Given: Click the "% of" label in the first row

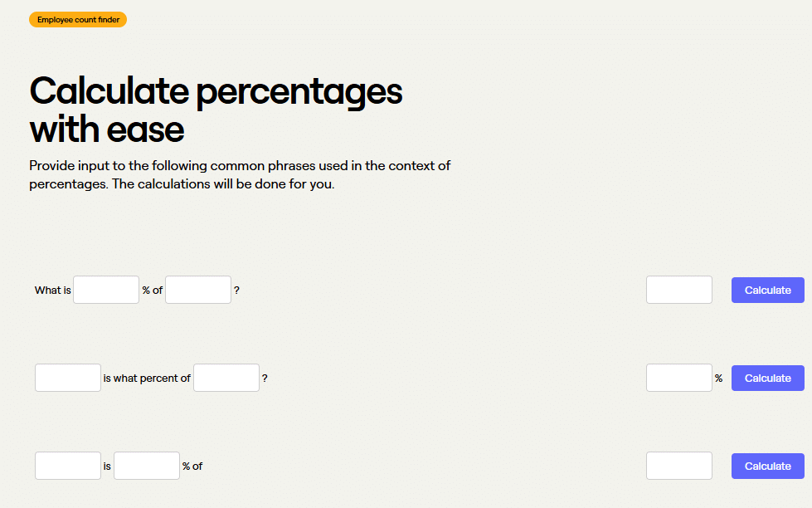Looking at the screenshot, I should pyautogui.click(x=152, y=291).
